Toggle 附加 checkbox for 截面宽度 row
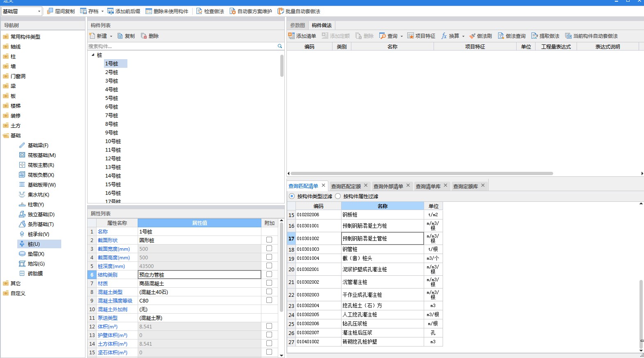The width and height of the screenshot is (644, 358). 269,248
